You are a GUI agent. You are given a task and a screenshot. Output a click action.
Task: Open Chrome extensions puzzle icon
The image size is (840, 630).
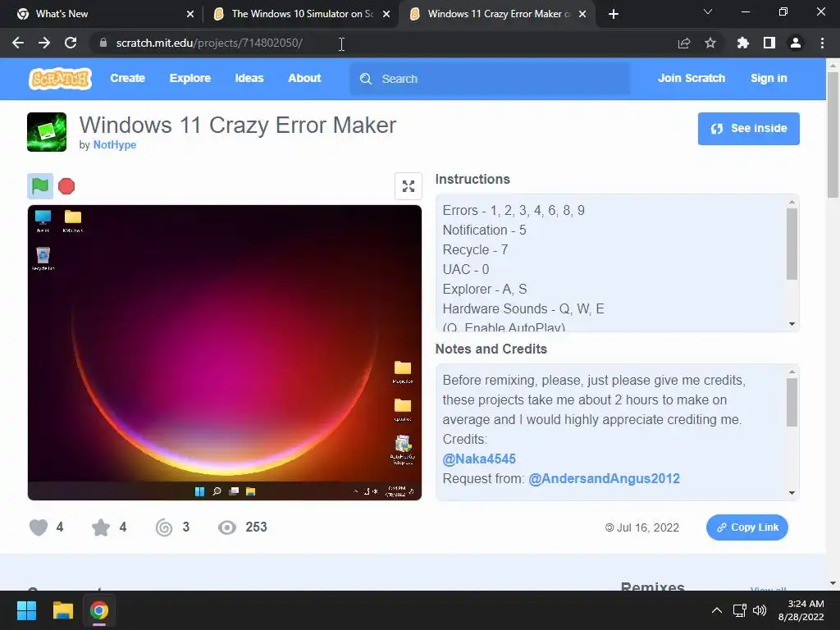(x=743, y=43)
